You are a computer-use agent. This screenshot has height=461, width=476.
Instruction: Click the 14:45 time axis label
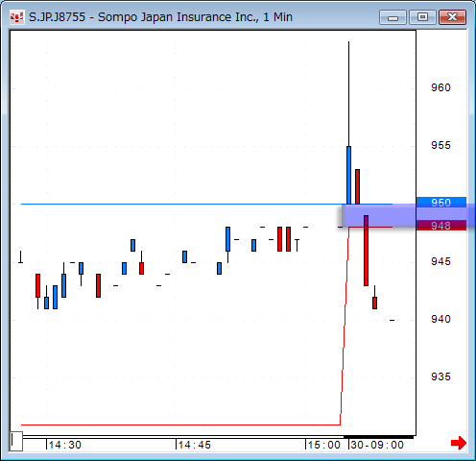point(195,445)
